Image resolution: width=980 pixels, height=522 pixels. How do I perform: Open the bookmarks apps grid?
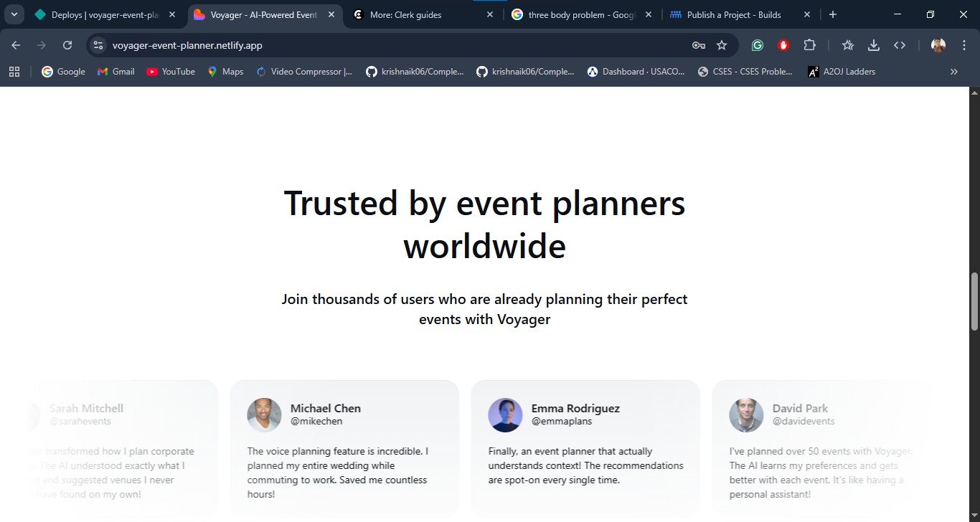(14, 72)
